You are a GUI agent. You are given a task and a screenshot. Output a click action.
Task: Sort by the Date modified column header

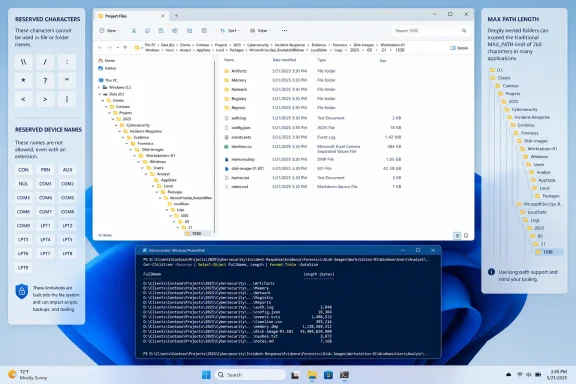[284, 60]
